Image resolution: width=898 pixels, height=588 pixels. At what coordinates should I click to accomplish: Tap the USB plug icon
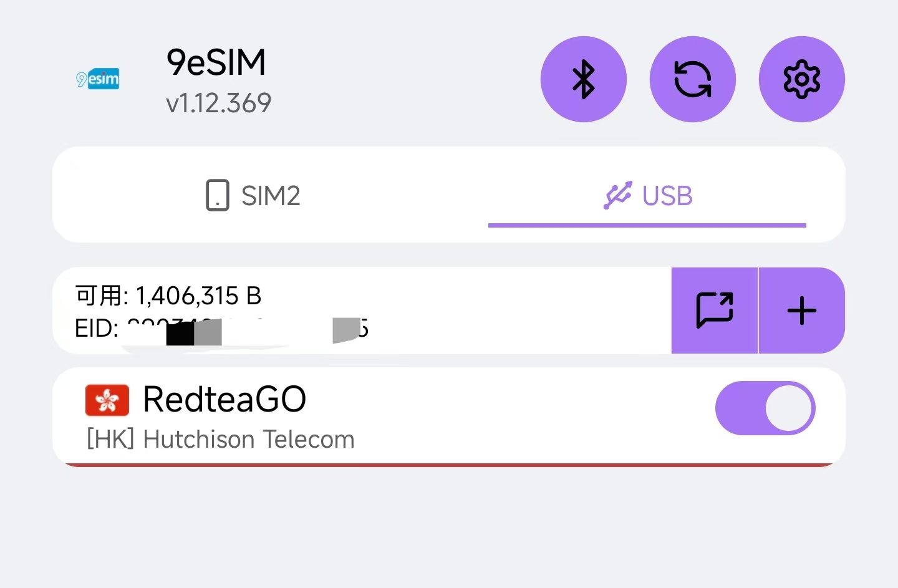coord(617,195)
